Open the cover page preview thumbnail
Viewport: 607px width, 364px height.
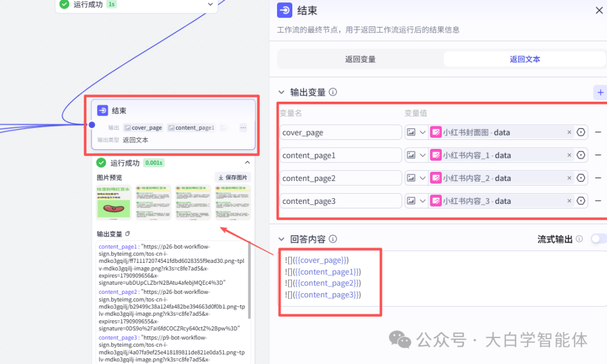pyautogui.click(x=114, y=202)
